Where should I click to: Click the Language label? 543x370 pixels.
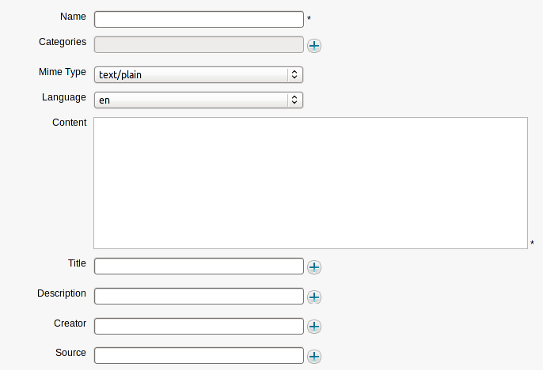[64, 98]
